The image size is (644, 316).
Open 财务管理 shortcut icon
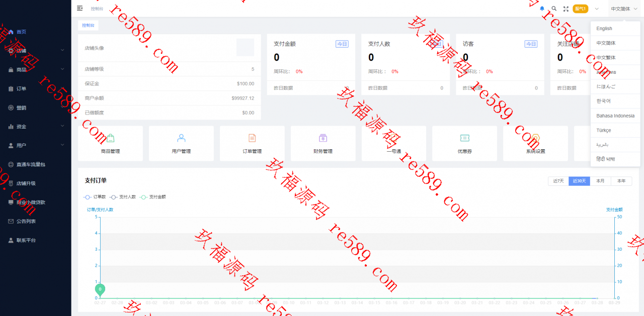[323, 138]
